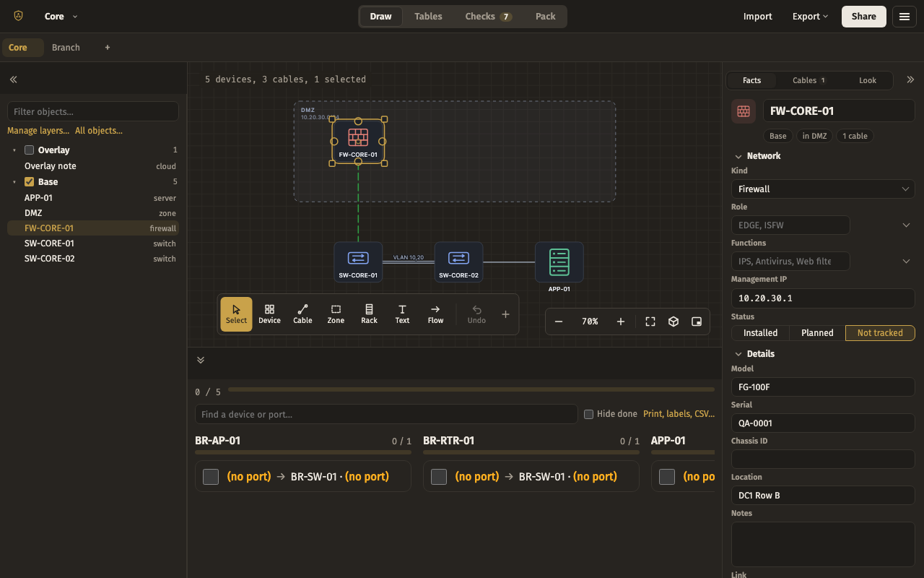This screenshot has width=924, height=578.
Task: Set status to Not tracked
Action: click(x=880, y=333)
